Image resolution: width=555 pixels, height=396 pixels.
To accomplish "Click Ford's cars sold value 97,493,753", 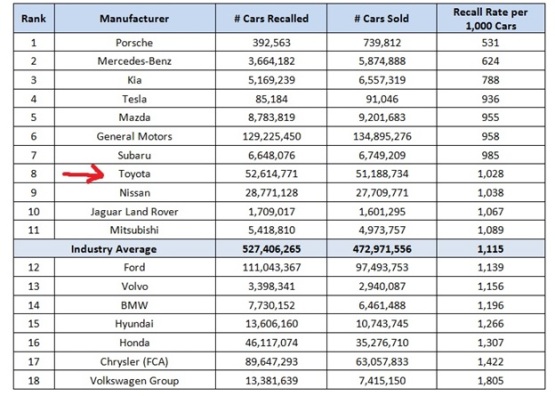I will click(382, 267).
